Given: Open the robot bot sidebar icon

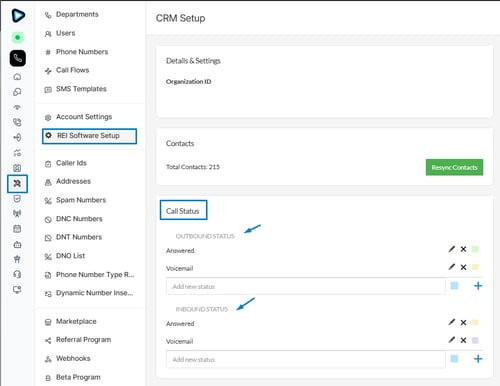Looking at the screenshot, I should (17, 244).
